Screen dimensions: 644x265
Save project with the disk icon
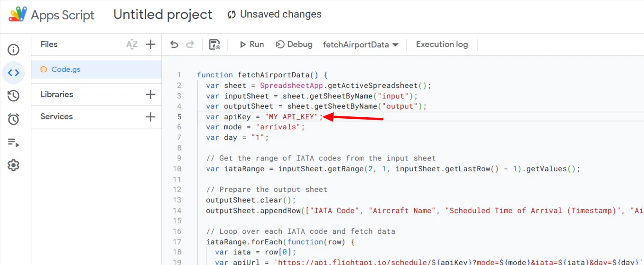[215, 45]
